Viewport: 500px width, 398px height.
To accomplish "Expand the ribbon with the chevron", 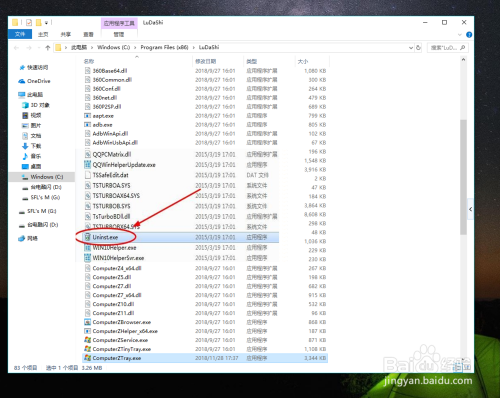I will (x=460, y=35).
